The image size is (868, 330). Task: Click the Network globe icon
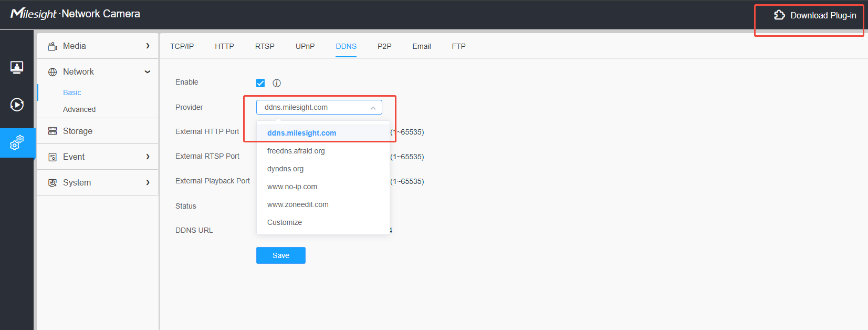(53, 72)
